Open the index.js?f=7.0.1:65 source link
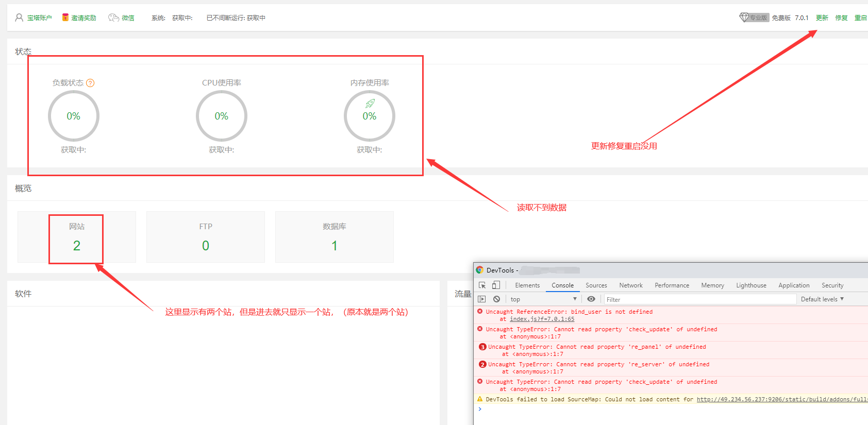Screen dimensions: 868x425 (542, 319)
